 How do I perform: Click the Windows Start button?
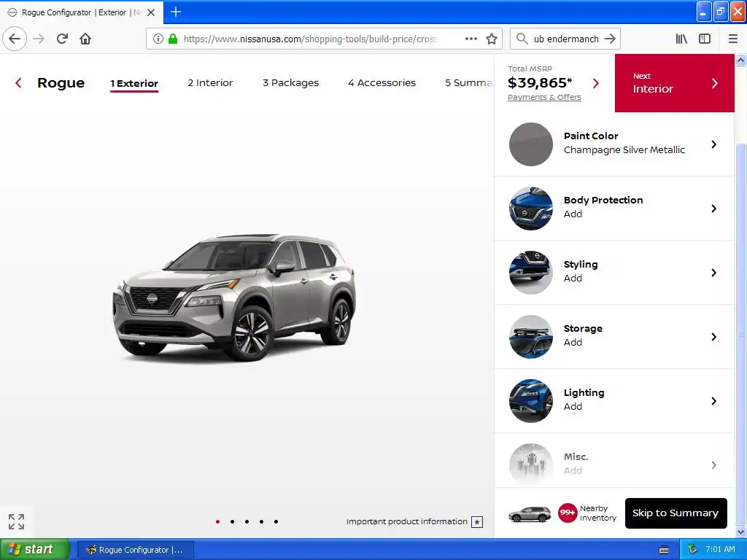pyautogui.click(x=34, y=550)
